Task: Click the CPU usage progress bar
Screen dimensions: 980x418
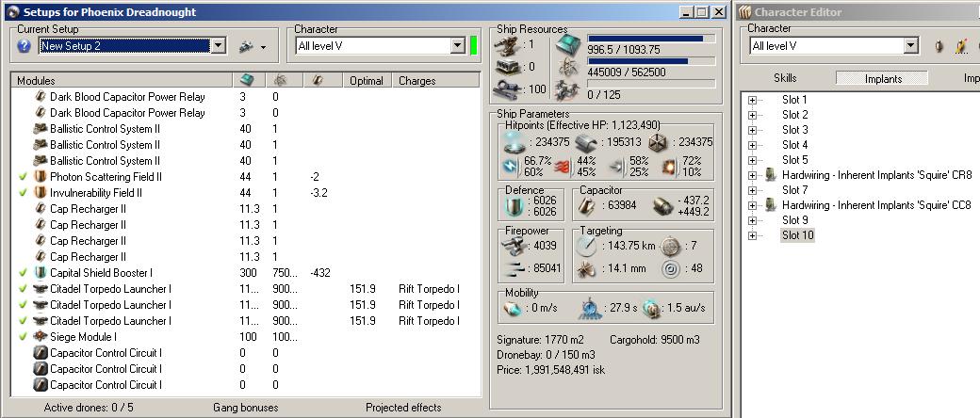Action: 651,39
